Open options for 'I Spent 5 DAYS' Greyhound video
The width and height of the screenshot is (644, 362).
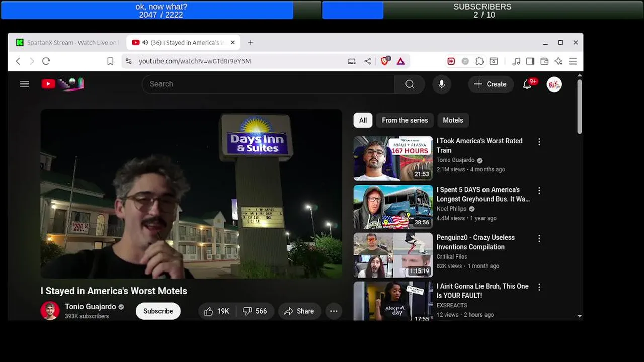click(x=539, y=191)
